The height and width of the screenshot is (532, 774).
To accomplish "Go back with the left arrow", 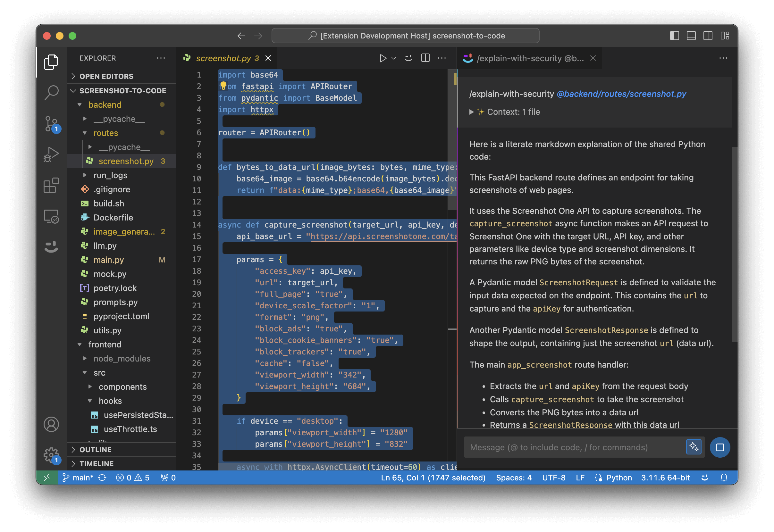I will click(x=241, y=36).
